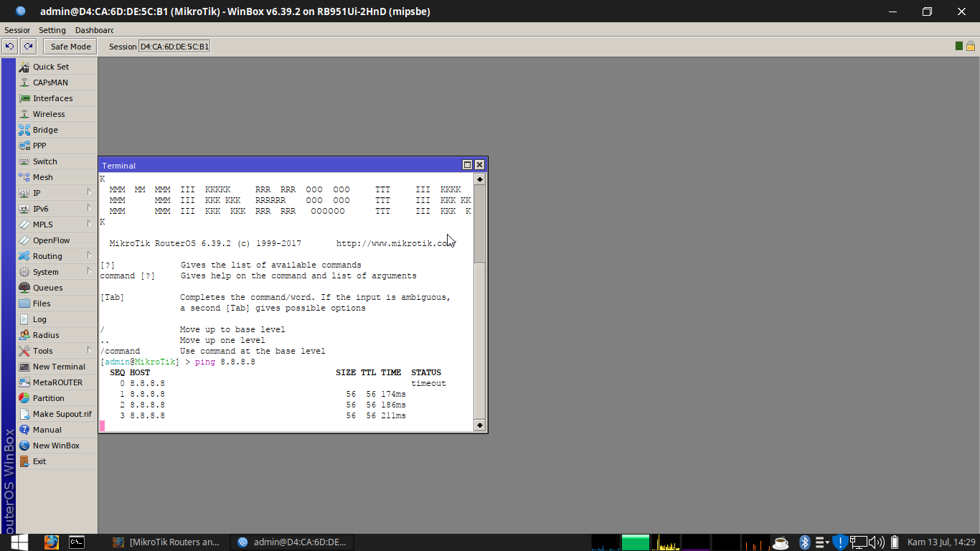Click the "186ms" ping time value
Viewport: 980px width, 551px height.
pyautogui.click(x=393, y=405)
